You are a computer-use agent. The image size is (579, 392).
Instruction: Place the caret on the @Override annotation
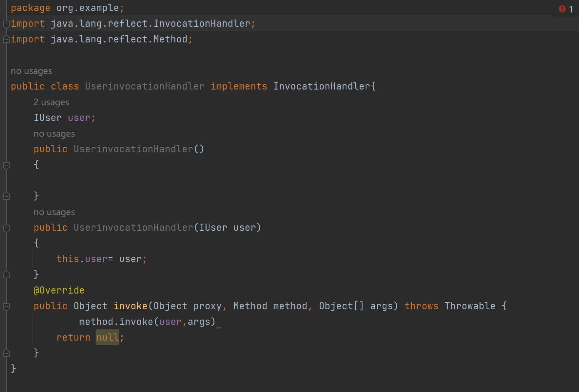[59, 290]
